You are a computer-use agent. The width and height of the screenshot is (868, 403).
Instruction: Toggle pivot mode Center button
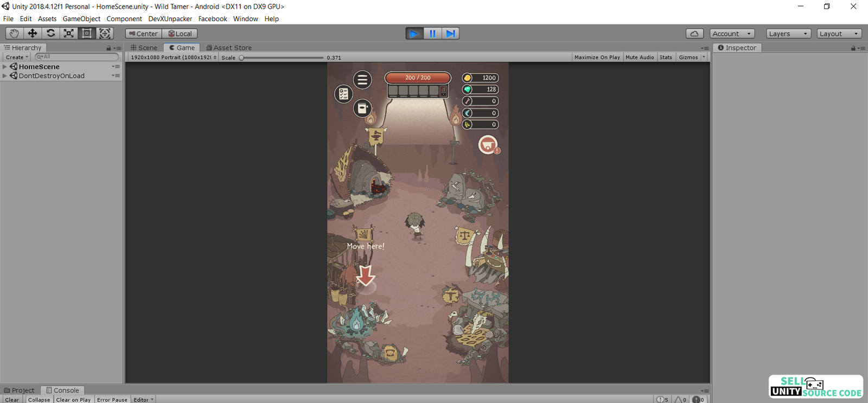pyautogui.click(x=143, y=34)
